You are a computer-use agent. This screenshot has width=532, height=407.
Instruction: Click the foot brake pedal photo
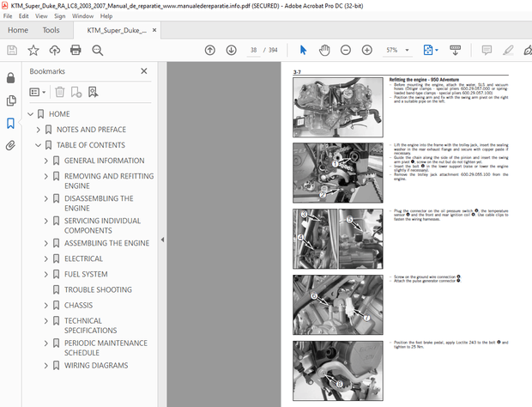pos(338,371)
